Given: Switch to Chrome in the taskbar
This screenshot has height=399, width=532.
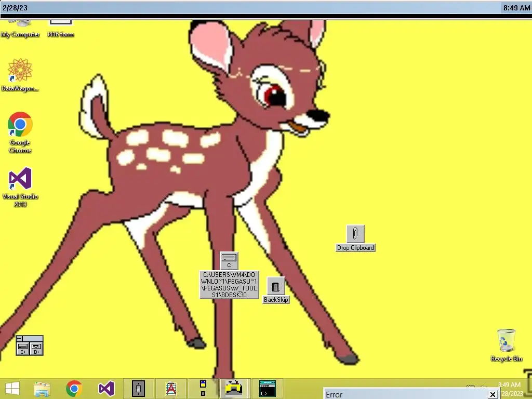Looking at the screenshot, I should coord(74,389).
